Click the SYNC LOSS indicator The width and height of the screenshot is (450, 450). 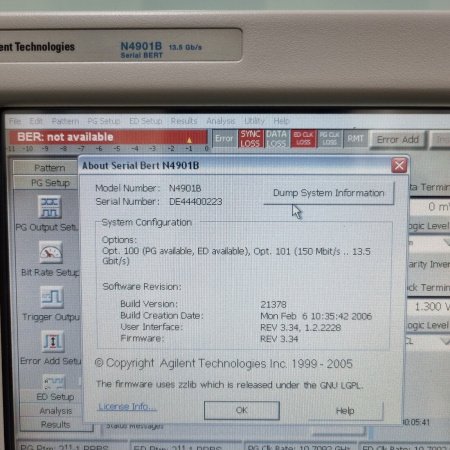pyautogui.click(x=250, y=138)
